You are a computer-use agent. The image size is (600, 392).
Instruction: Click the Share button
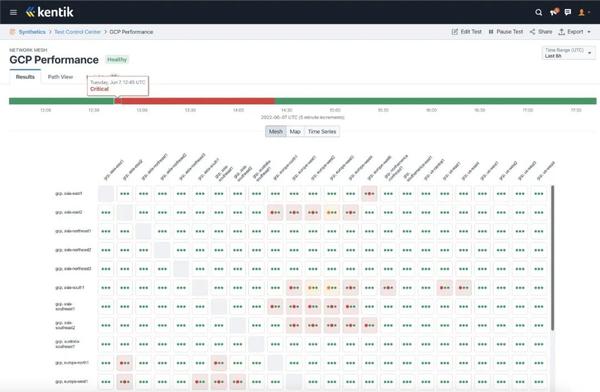click(541, 32)
